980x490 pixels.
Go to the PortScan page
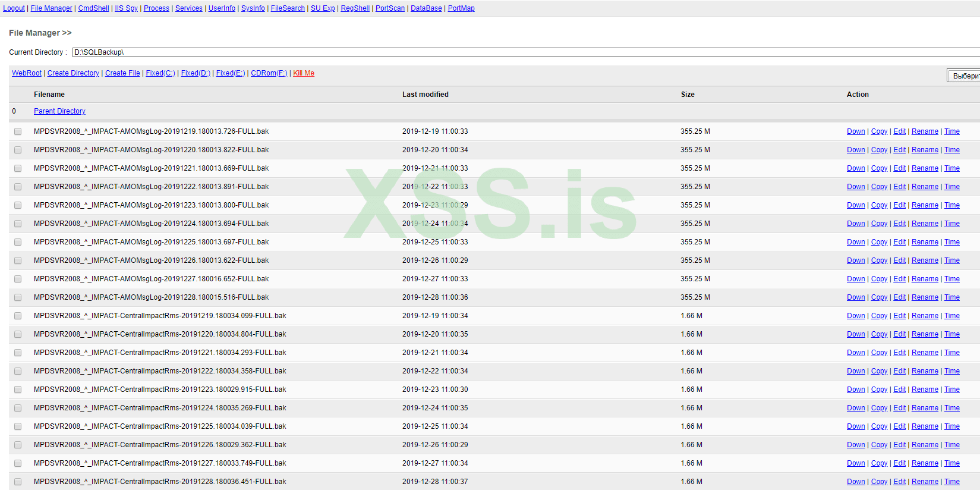coord(390,8)
